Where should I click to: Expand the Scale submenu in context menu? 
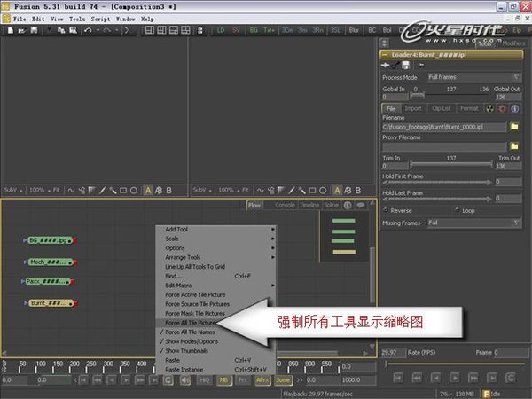click(215, 239)
